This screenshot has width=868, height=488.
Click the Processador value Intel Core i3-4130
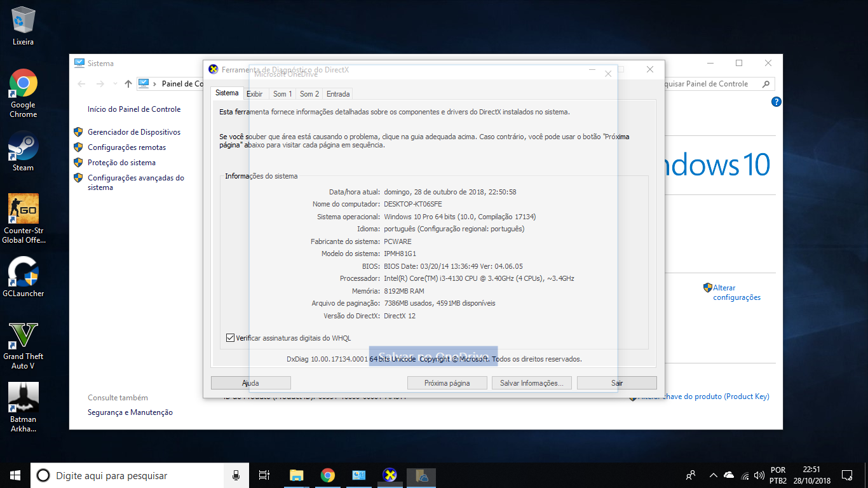479,278
